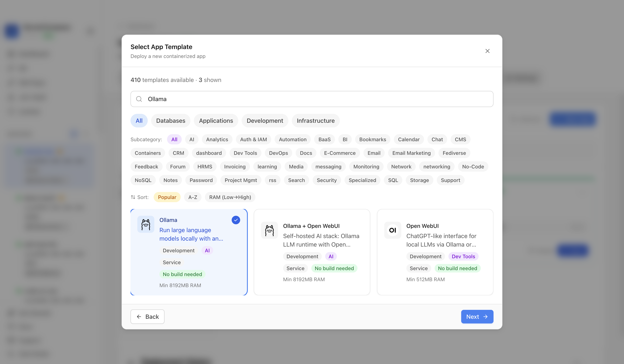Filter by dashboard subcategory

coord(209,153)
